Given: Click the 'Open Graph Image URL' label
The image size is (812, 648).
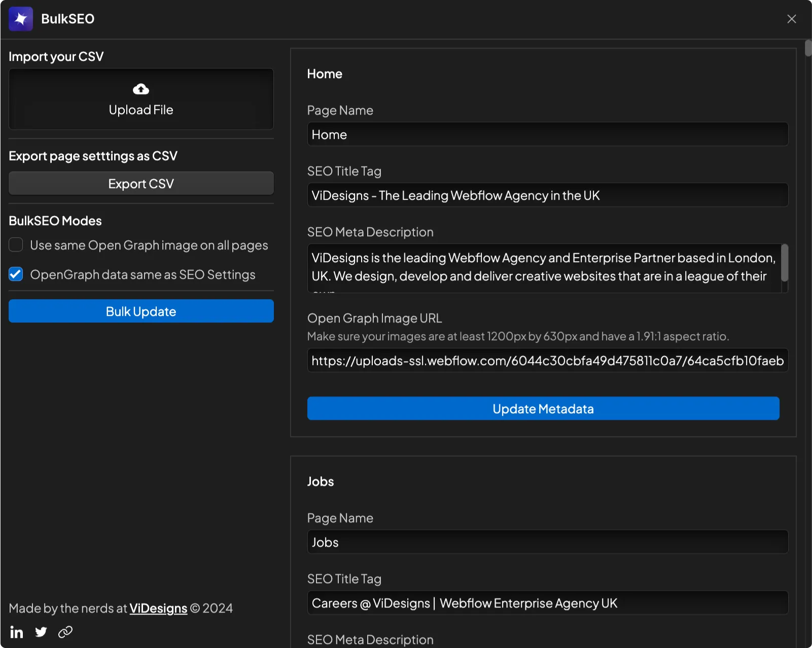Looking at the screenshot, I should coord(375,318).
